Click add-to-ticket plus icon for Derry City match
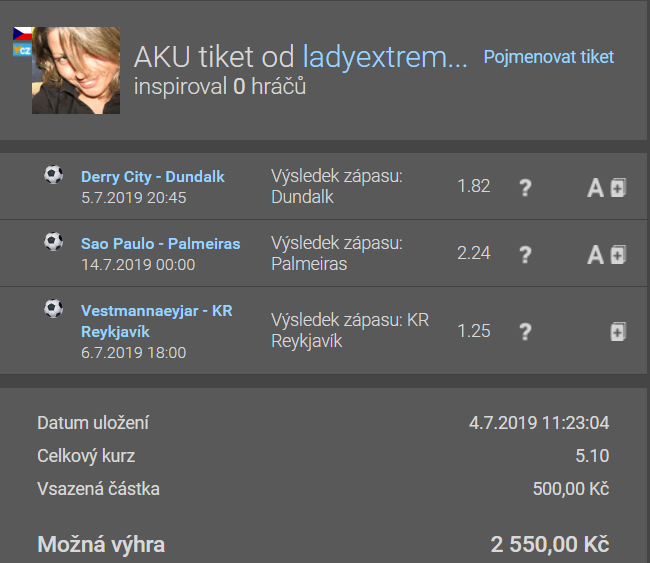Viewport: 650px width, 563px height. pyautogui.click(x=618, y=187)
